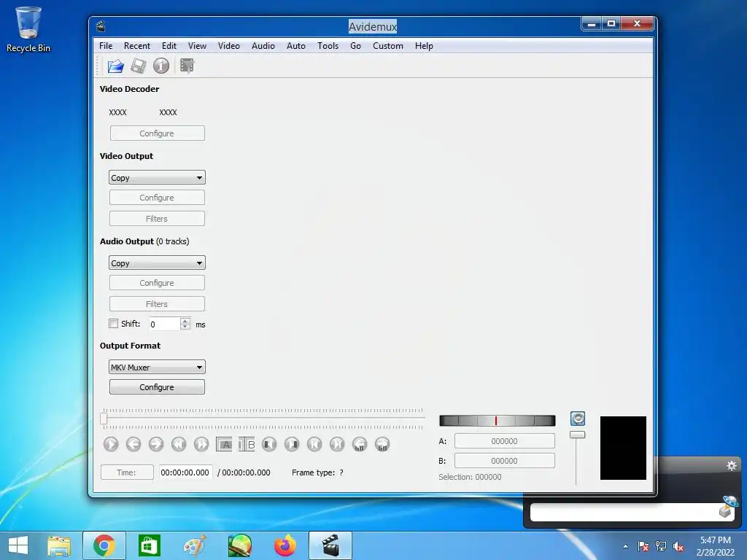Click Filters under Video Output
The height and width of the screenshot is (560, 747).
pyautogui.click(x=158, y=219)
